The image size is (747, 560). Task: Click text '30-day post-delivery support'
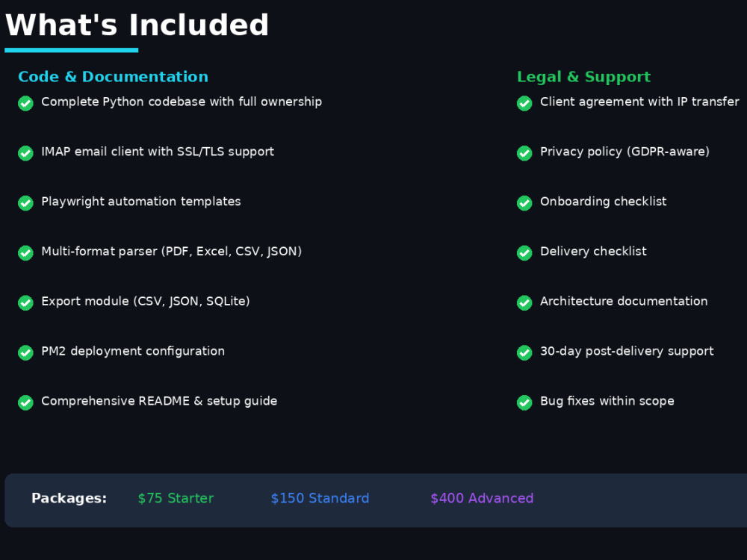pyautogui.click(x=627, y=352)
